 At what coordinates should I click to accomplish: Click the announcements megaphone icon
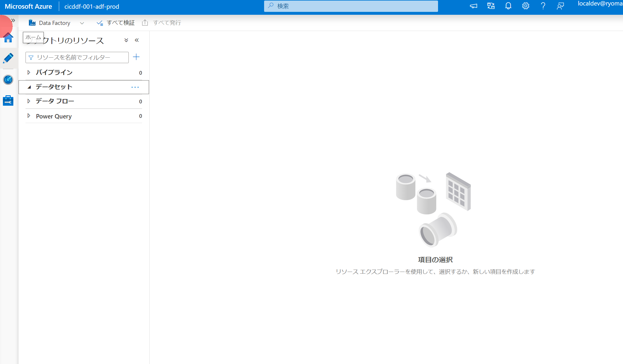[473, 6]
